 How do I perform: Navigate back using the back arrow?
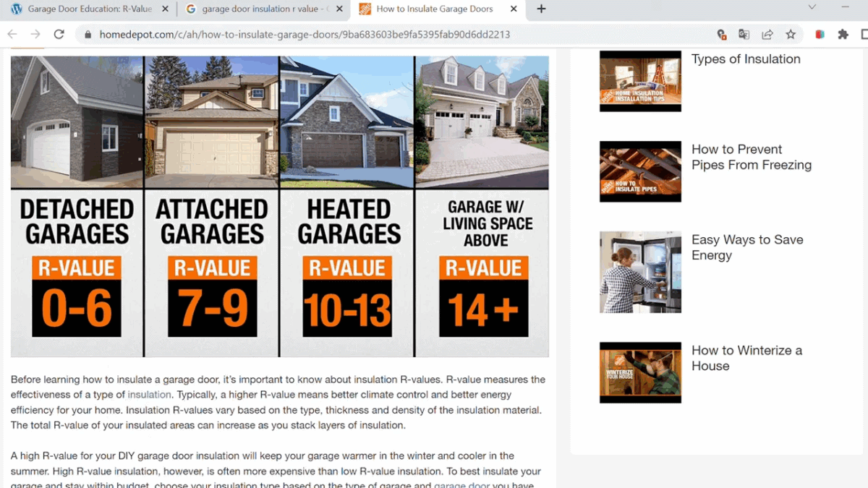[12, 34]
